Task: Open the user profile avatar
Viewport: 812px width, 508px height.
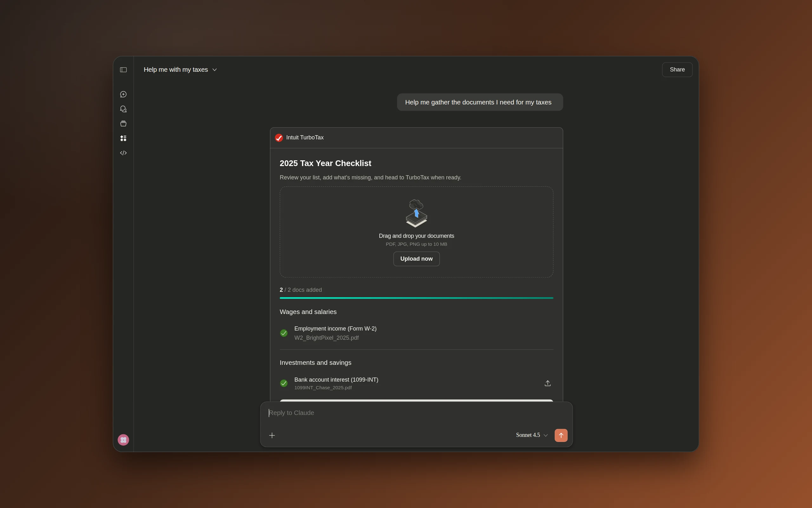Action: [x=123, y=440]
